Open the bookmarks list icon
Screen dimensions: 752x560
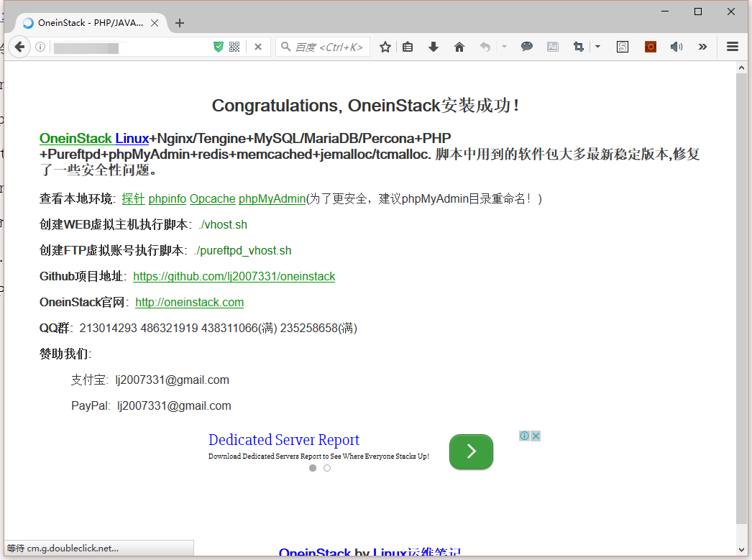[x=408, y=47]
